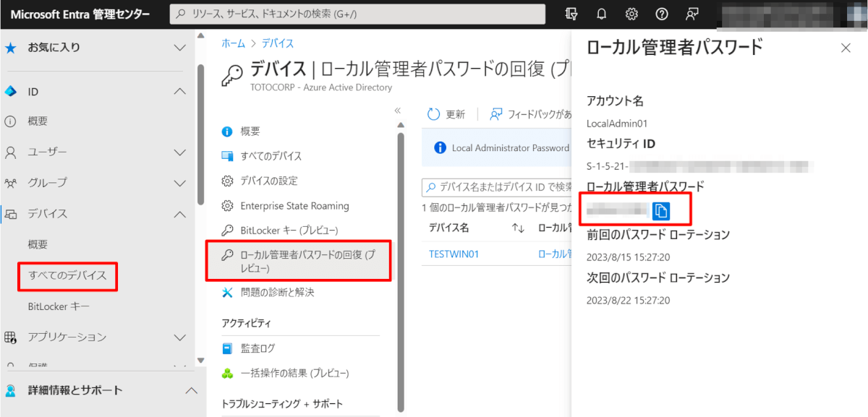The height and width of the screenshot is (417, 868).
Task: Click the デバイス breadcrumb link
Action: coord(278,43)
